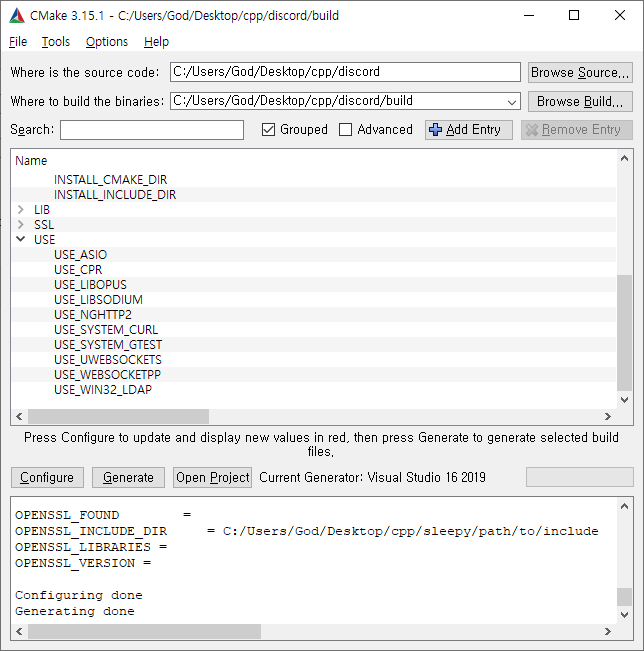Screen dimensions: 644x651
Task: Select USE_LIBOPUS entry
Action: pyautogui.click(x=91, y=284)
